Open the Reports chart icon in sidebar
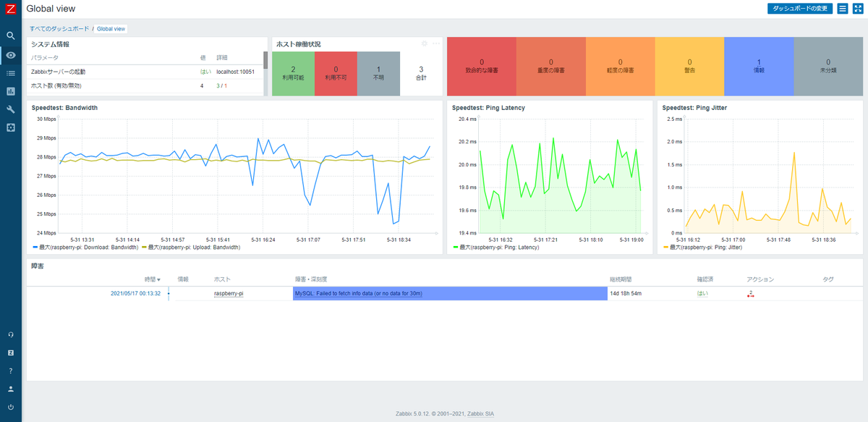Image resolution: width=868 pixels, height=422 pixels. pos(10,91)
